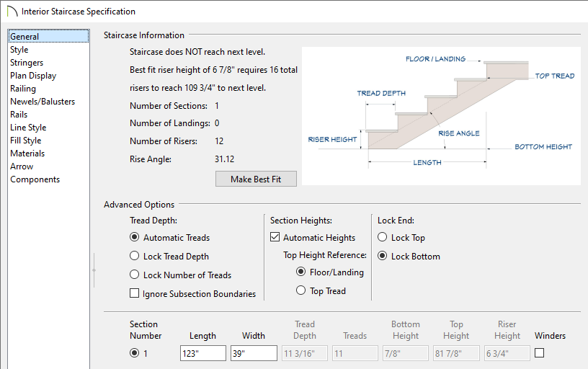Click the Width input field showing 39"
Screen dimensions: 588x369
pos(254,353)
